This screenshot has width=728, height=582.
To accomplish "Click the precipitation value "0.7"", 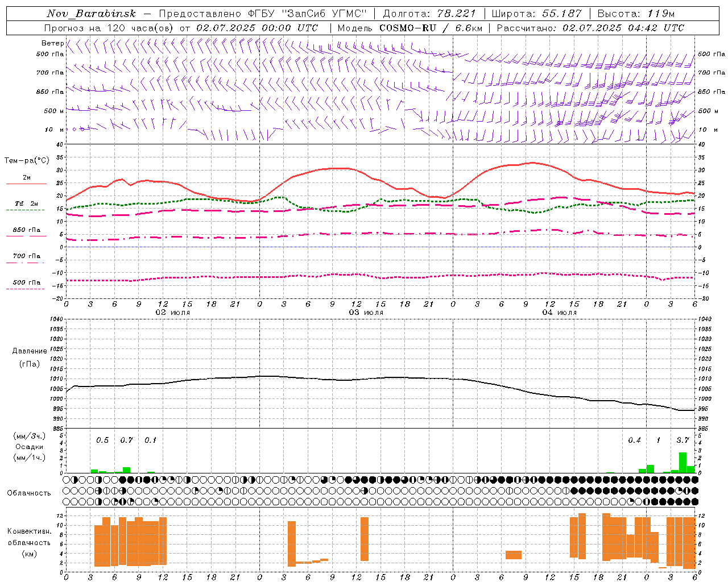I will [x=126, y=440].
